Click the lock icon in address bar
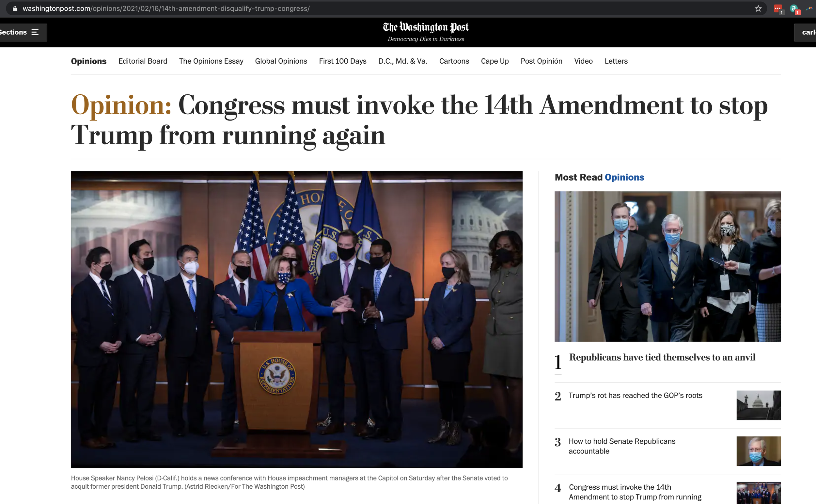Image resolution: width=816 pixels, height=504 pixels. pyautogui.click(x=14, y=9)
